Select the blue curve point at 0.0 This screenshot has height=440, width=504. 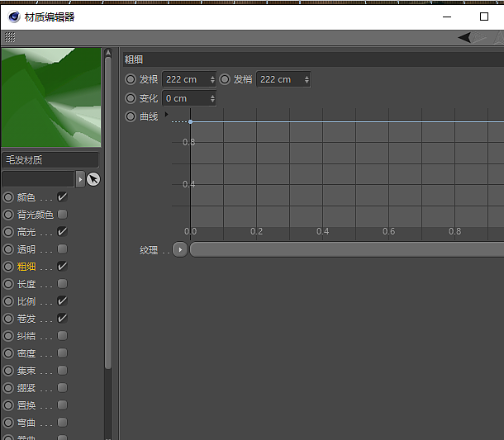click(x=191, y=121)
